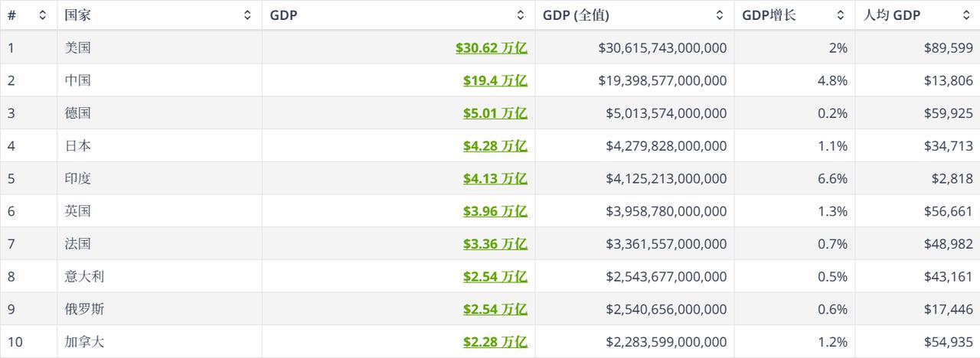Screen dimensions: 980x358
Task: Click the 国家 column header label
Action: [78, 15]
